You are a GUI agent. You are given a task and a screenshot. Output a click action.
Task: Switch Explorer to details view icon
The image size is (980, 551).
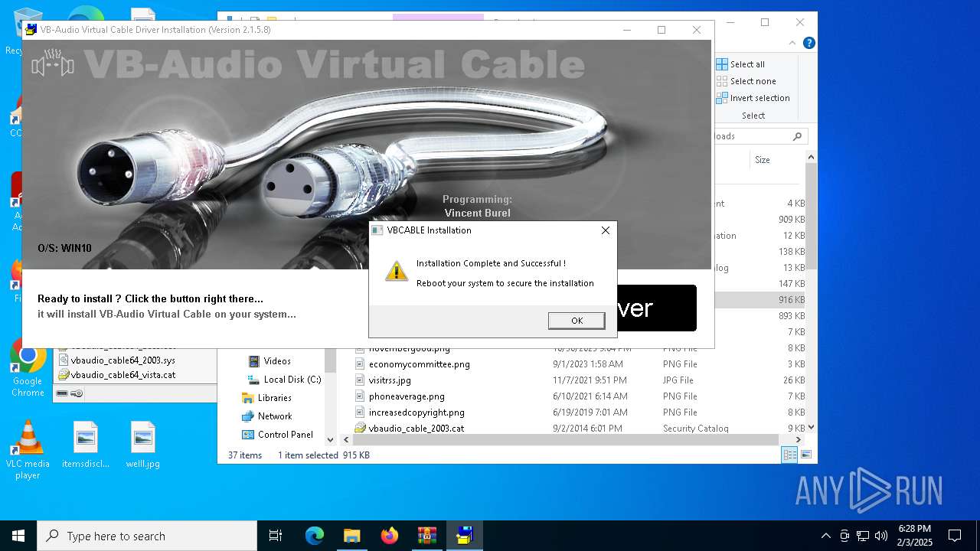point(789,455)
